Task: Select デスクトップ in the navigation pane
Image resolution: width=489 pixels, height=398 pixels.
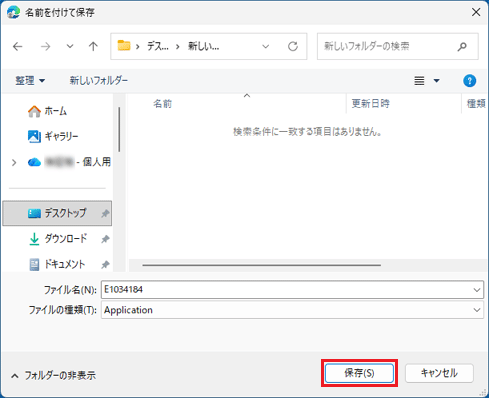Action: tap(57, 213)
